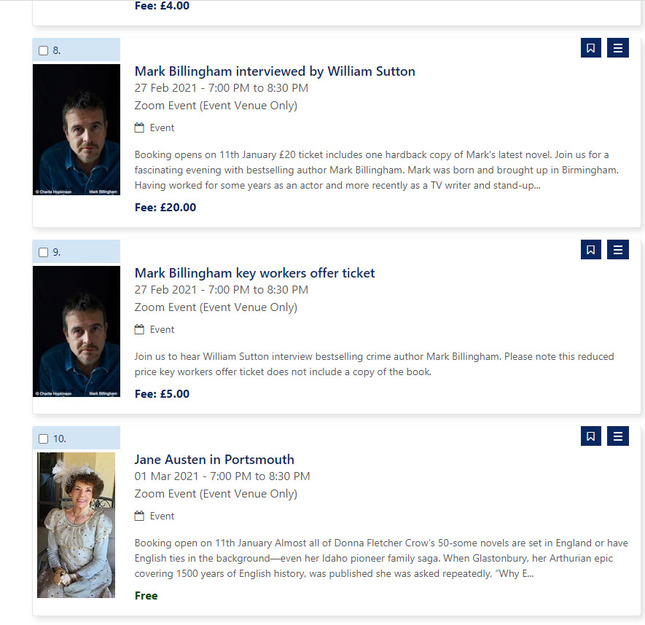Click calendar icon under interviewed by William Sutton event
The height and width of the screenshot is (625, 645).
point(139,128)
